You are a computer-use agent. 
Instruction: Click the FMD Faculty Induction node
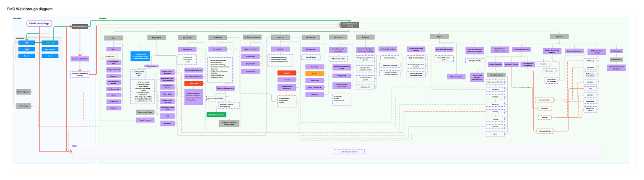521,49
